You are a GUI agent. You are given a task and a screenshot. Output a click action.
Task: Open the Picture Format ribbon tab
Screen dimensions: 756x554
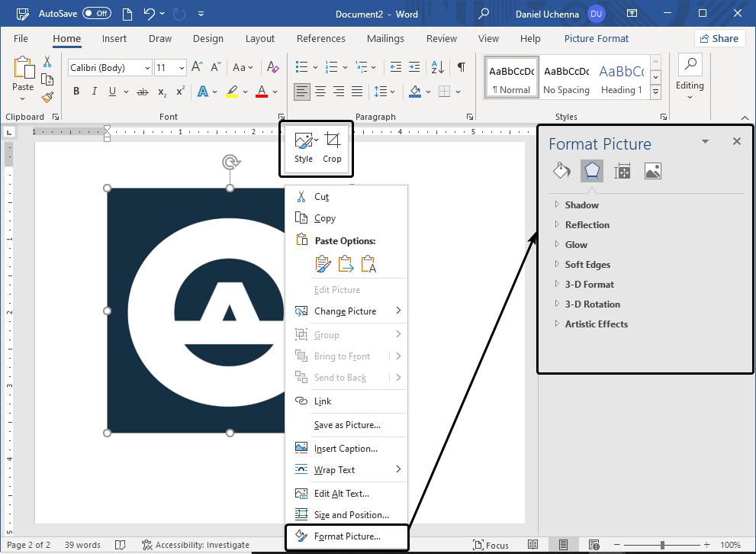coord(597,38)
